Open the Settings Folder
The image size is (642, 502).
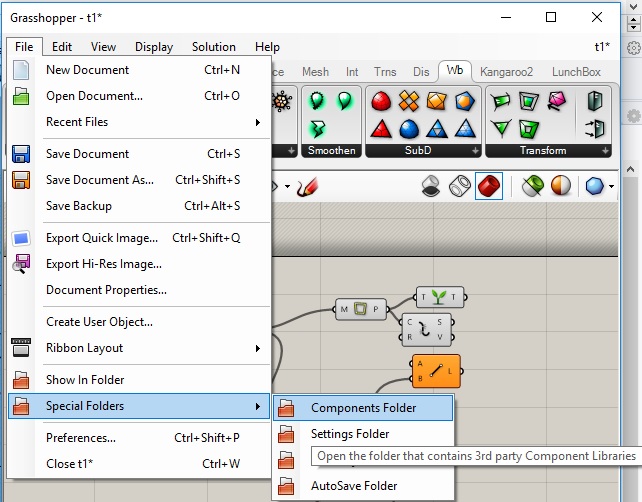363,434
